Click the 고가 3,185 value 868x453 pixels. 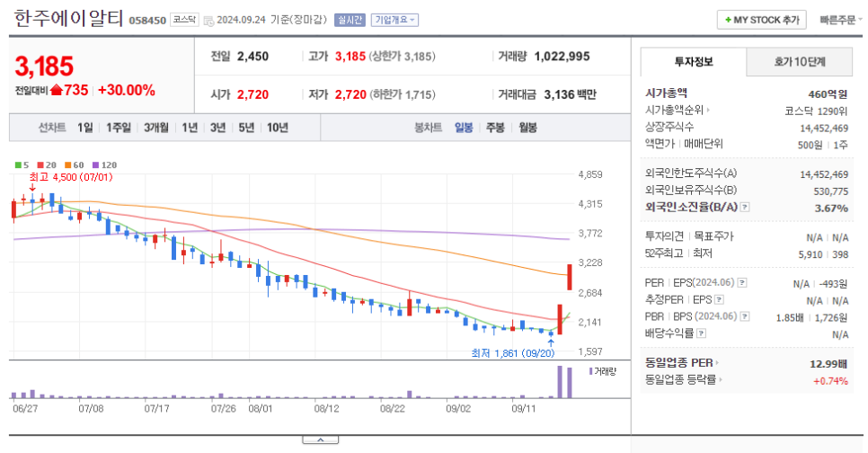pyautogui.click(x=350, y=57)
